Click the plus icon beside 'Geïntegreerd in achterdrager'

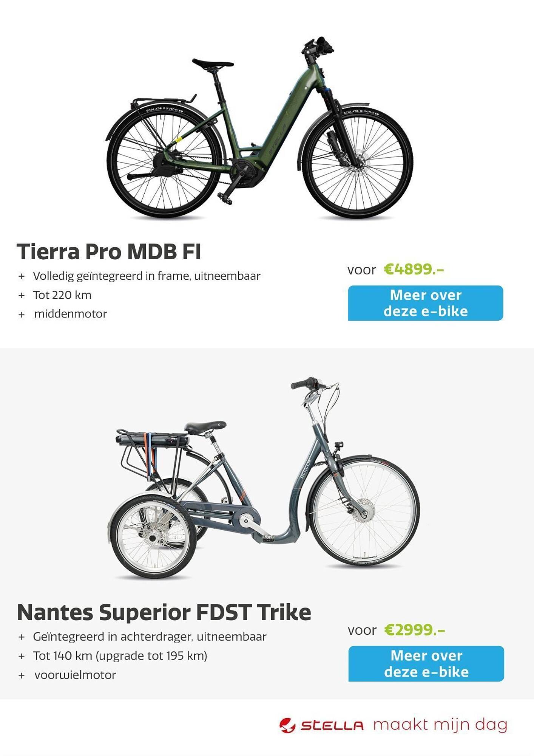click(22, 637)
